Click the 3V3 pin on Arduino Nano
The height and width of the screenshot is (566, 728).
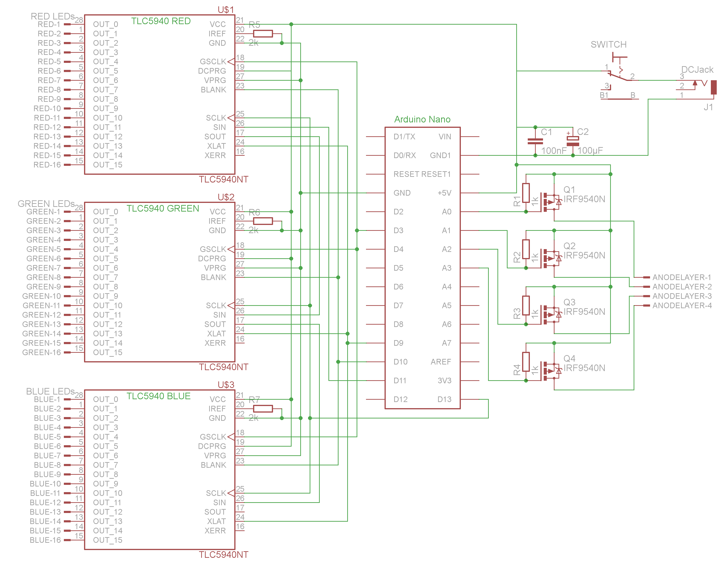[470, 381]
